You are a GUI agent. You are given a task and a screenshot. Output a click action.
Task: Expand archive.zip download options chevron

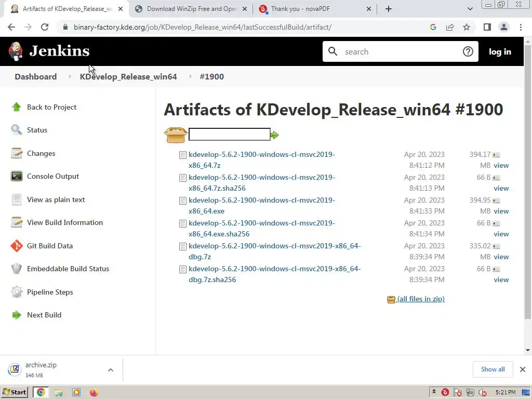pyautogui.click(x=111, y=370)
